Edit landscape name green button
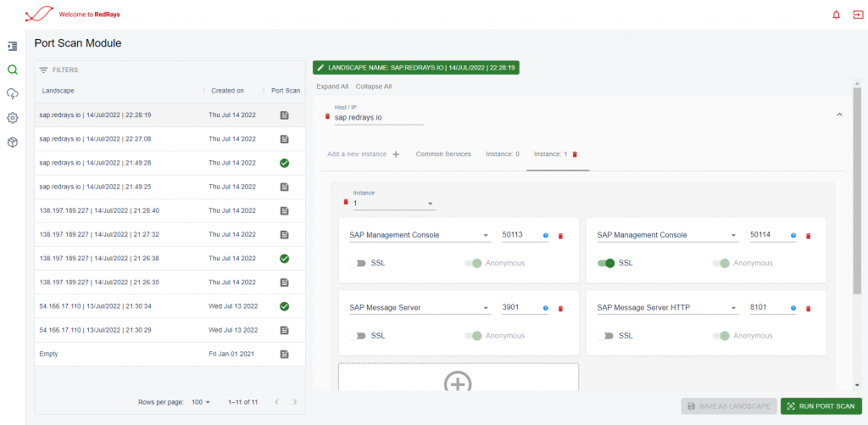 tap(415, 67)
